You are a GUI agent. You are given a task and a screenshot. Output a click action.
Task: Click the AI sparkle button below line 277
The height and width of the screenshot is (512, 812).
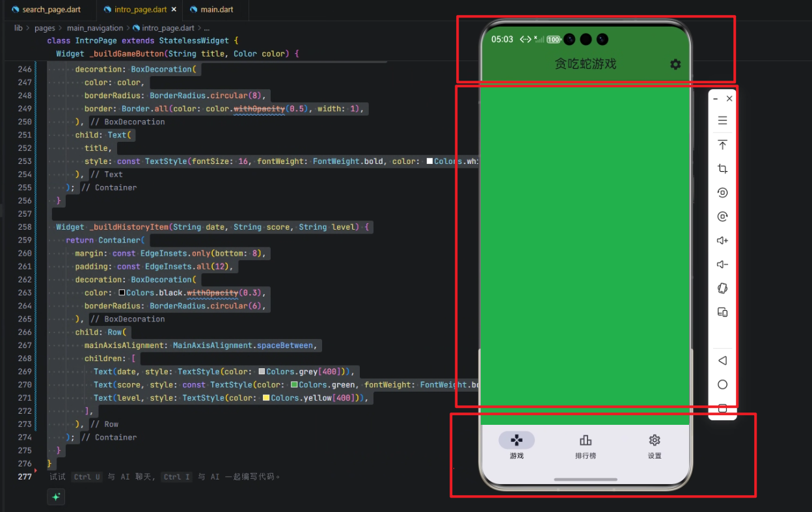pos(56,497)
